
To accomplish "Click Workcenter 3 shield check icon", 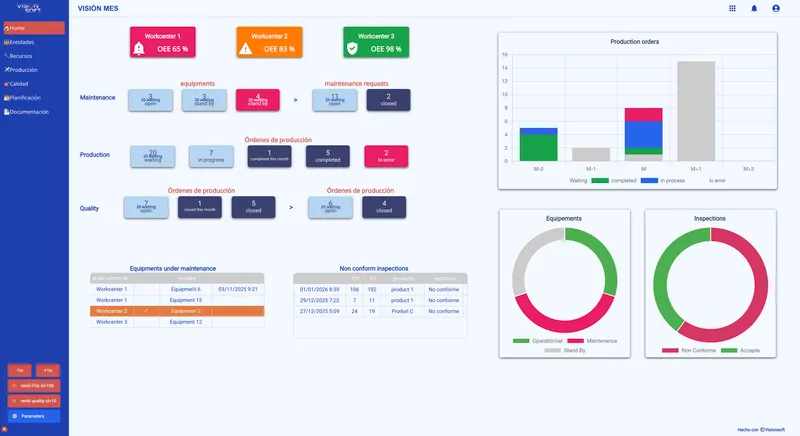I will click(x=352, y=48).
